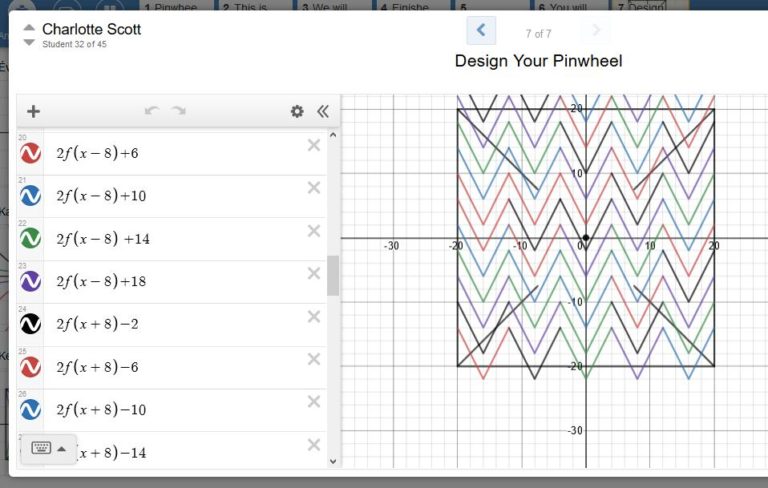
Task: Switch to the "1 Pinwheel" tab
Action: click(x=174, y=6)
